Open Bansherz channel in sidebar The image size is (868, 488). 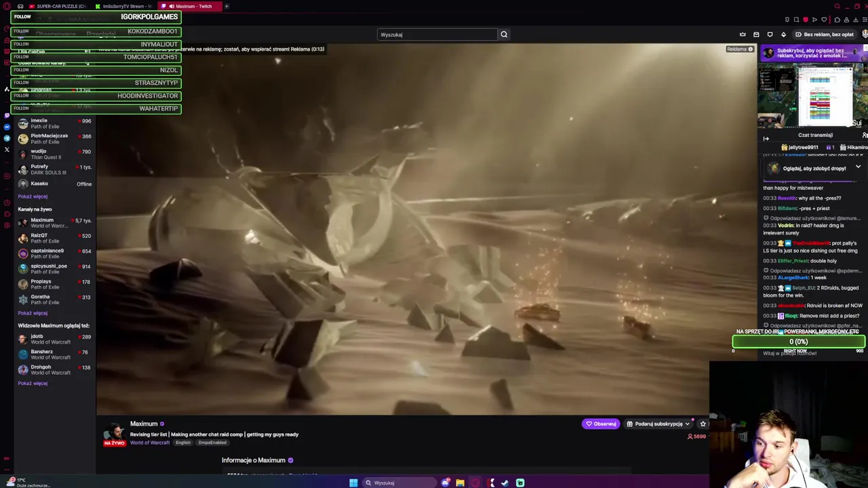[54, 354]
